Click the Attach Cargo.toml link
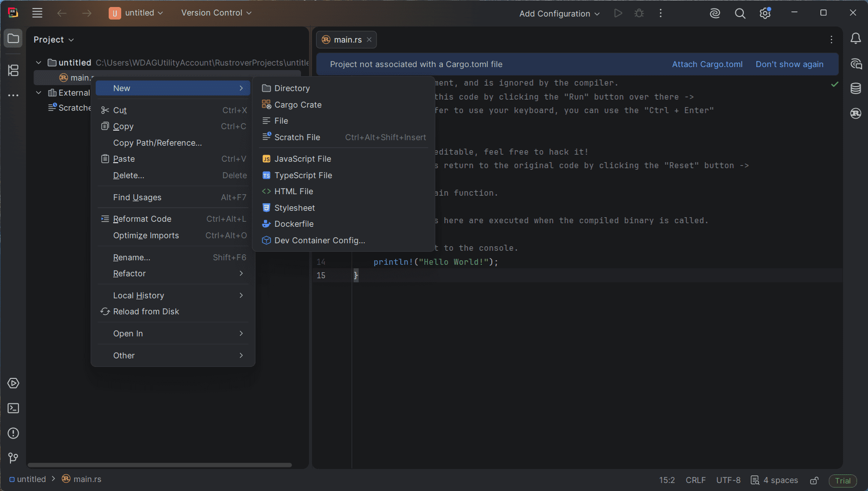868x491 pixels. tap(707, 64)
